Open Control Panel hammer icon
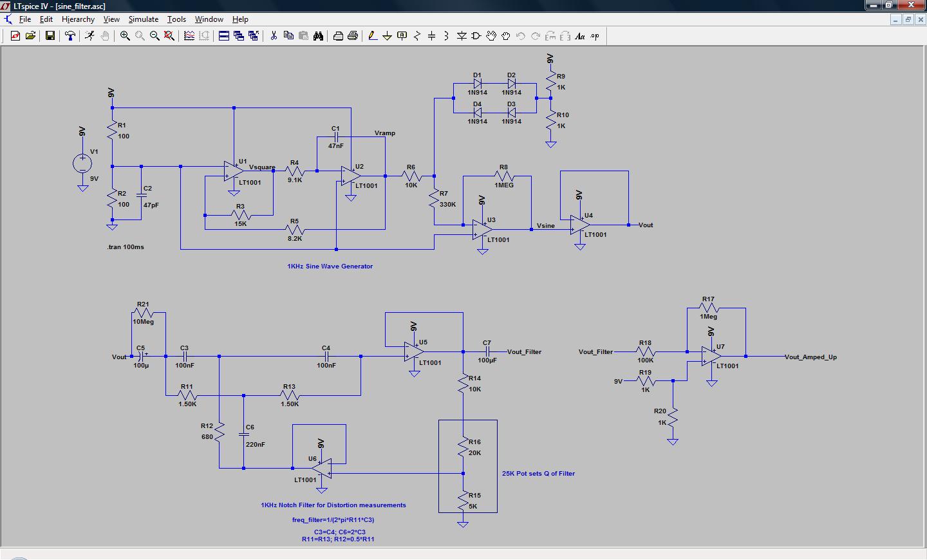Screen dimensions: 927x560 [x=70, y=36]
